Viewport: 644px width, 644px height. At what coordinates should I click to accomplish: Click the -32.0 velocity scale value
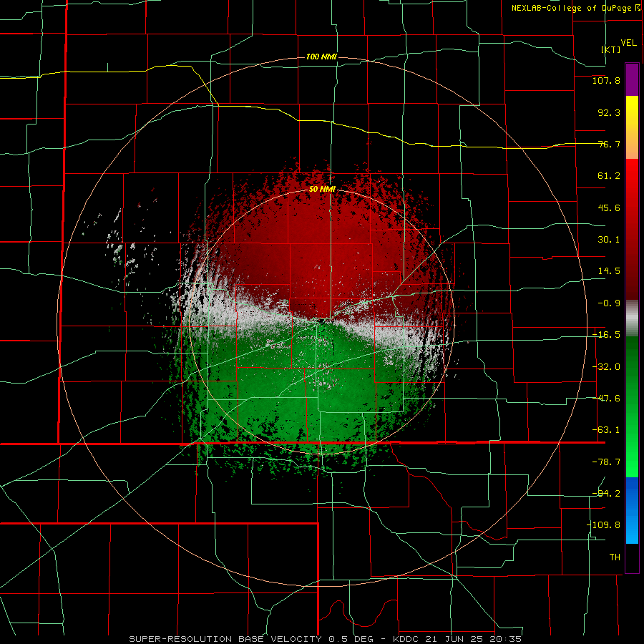point(606,367)
